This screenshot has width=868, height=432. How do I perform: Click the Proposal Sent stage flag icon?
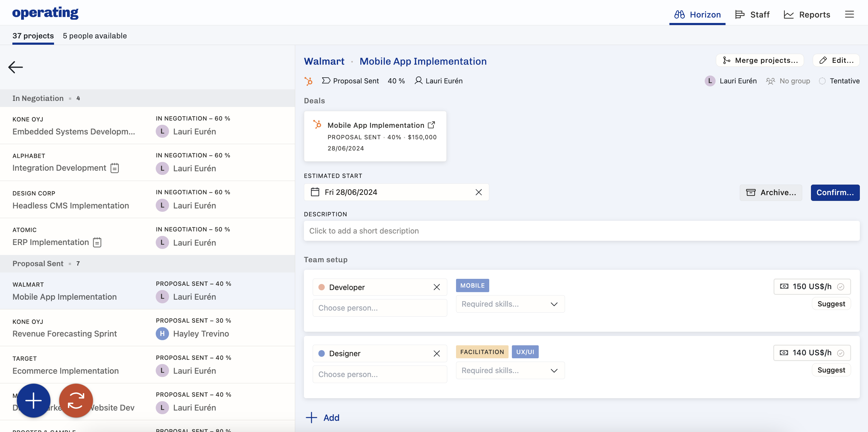tap(326, 81)
